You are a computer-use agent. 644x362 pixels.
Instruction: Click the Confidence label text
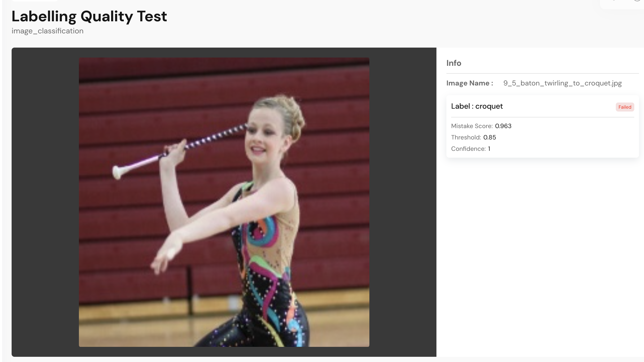(x=468, y=149)
